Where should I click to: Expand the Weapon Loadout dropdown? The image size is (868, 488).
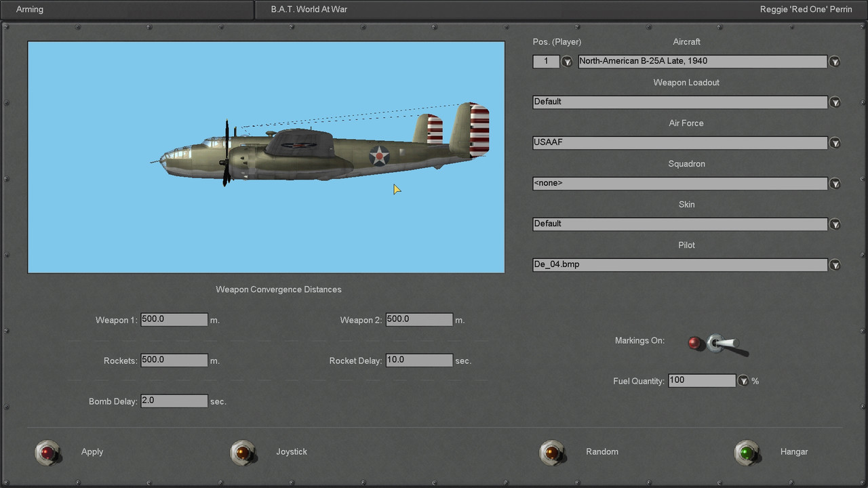835,102
